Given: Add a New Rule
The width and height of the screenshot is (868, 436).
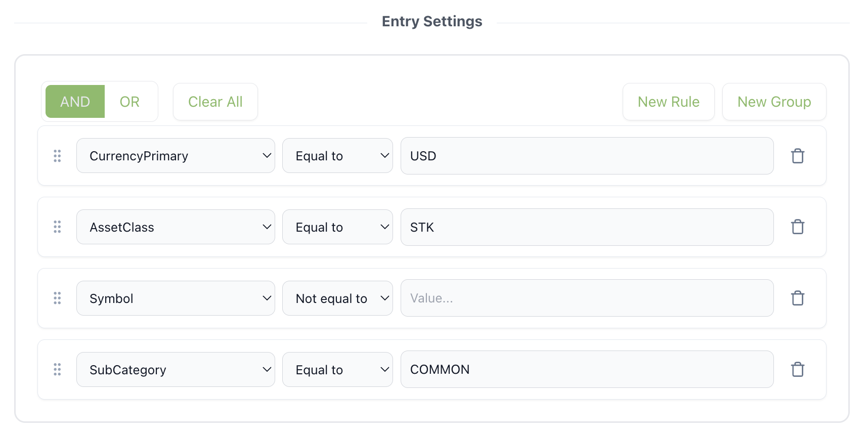Looking at the screenshot, I should pos(668,101).
